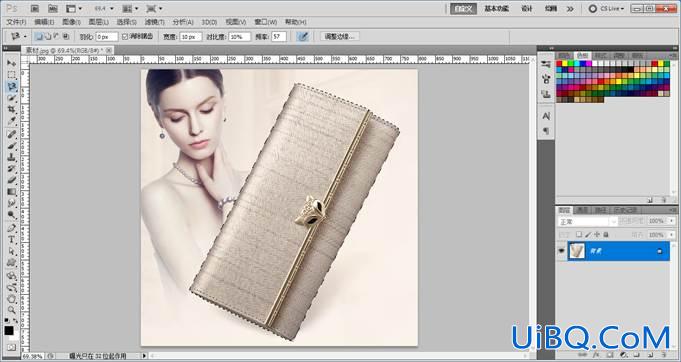Select the Crop tool
681x362 pixels.
[12, 110]
